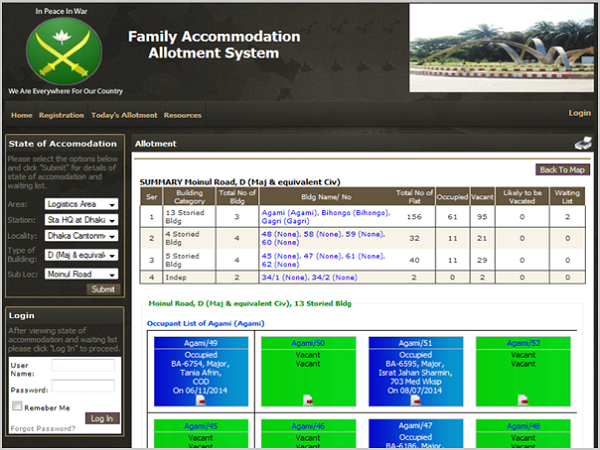Click the 13 Storied Bldg category cell

189,217
